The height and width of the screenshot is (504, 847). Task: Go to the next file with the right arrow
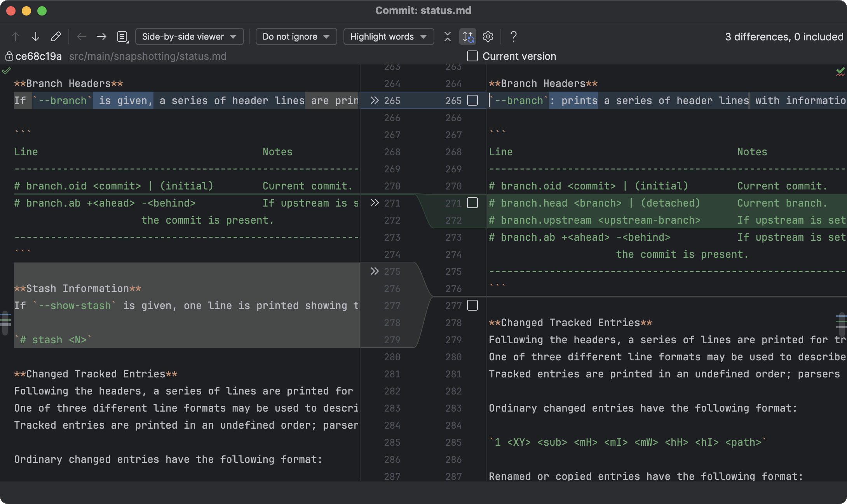click(x=101, y=36)
